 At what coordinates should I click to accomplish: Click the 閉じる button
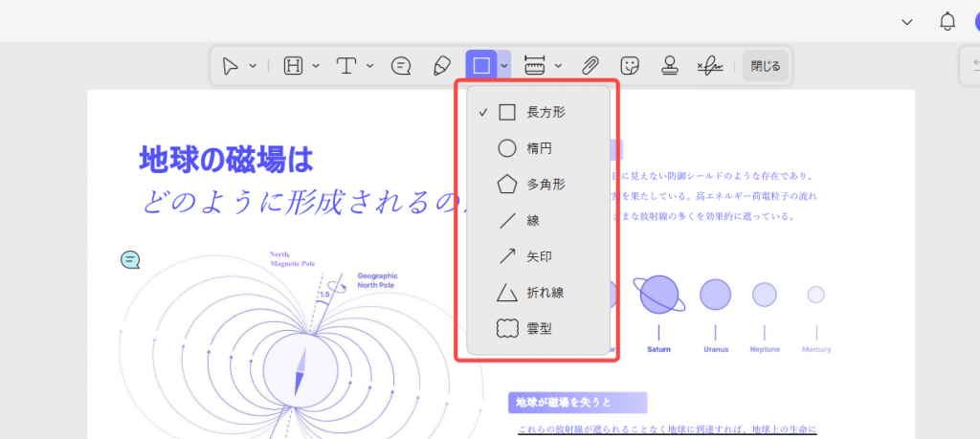pyautogui.click(x=765, y=66)
